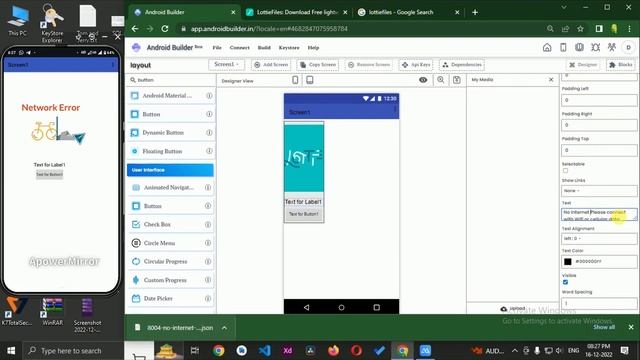Open Adobe XD from the taskbar

click(287, 351)
